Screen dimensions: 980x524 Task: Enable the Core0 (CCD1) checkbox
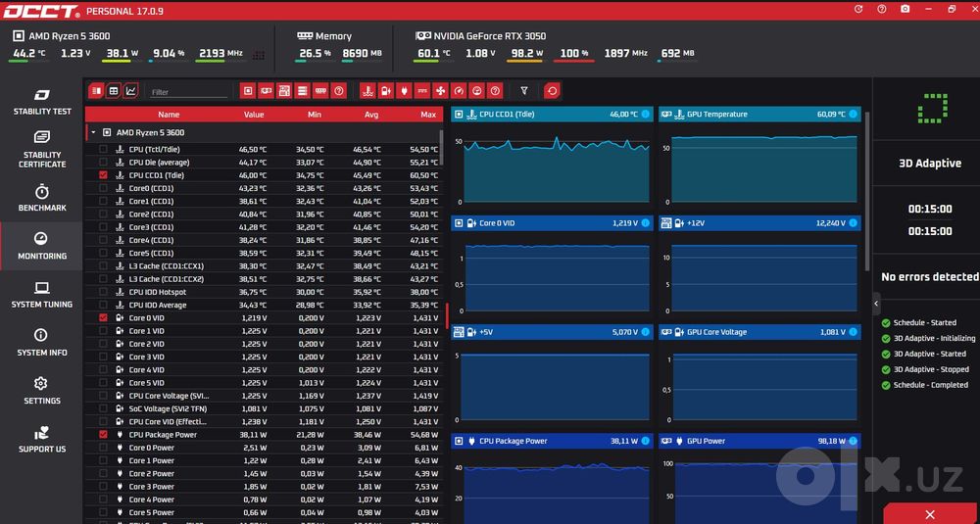pyautogui.click(x=103, y=188)
